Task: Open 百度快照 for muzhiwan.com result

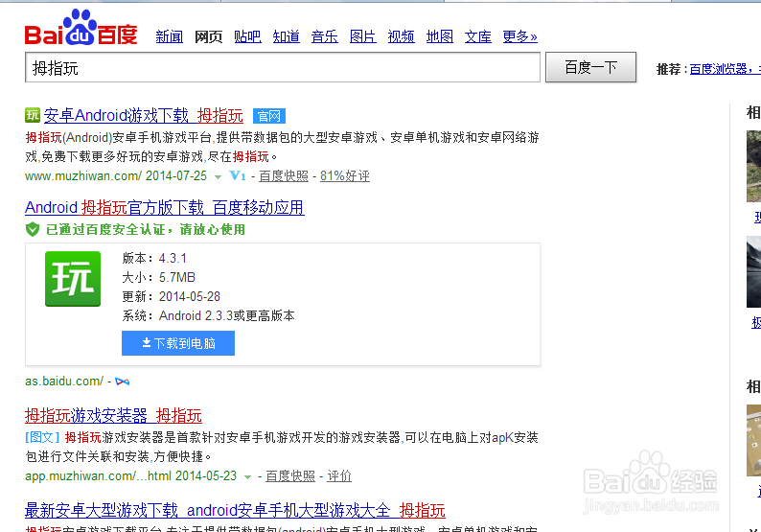Action: (x=284, y=175)
